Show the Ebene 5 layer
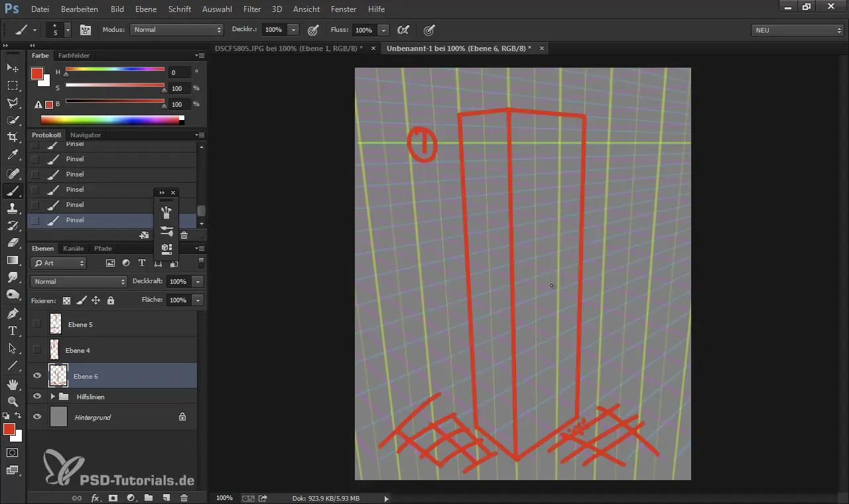This screenshot has height=504, width=849. pyautogui.click(x=37, y=324)
